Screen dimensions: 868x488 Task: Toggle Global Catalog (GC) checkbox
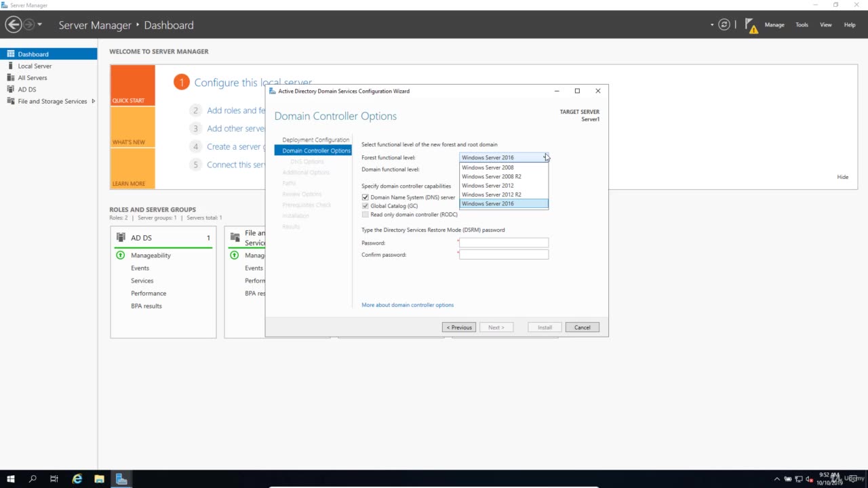coord(365,206)
